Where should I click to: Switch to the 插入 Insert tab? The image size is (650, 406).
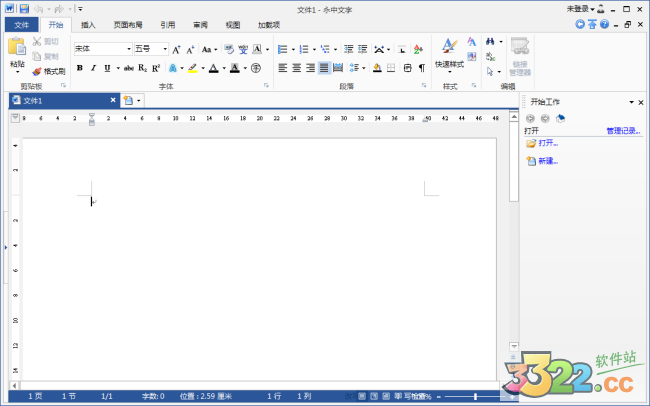[88, 25]
